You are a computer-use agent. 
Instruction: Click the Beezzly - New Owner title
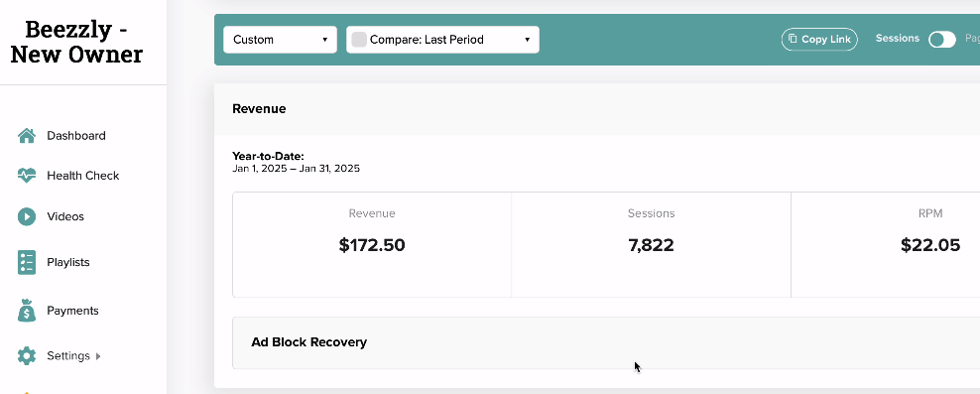click(x=76, y=42)
